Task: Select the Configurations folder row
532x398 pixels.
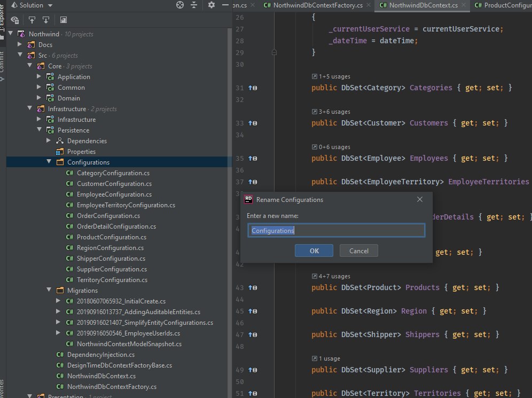Action: (x=119, y=162)
